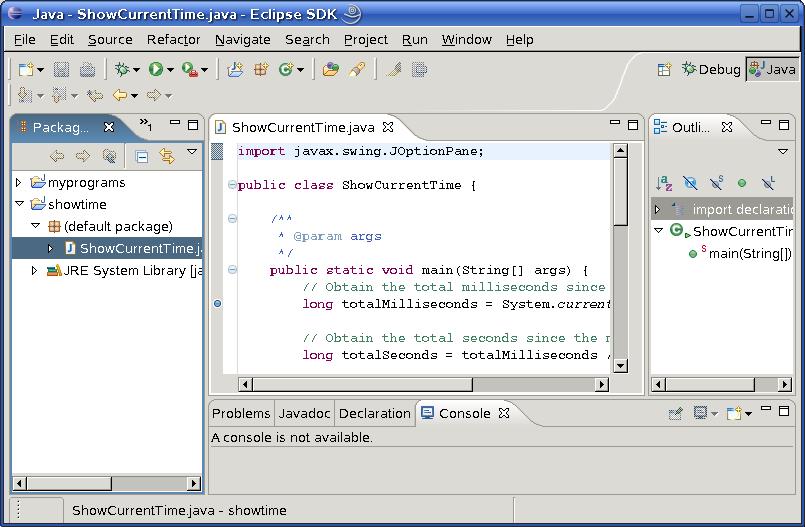The height and width of the screenshot is (527, 805).
Task: Click the Pin Console icon
Action: click(x=675, y=413)
